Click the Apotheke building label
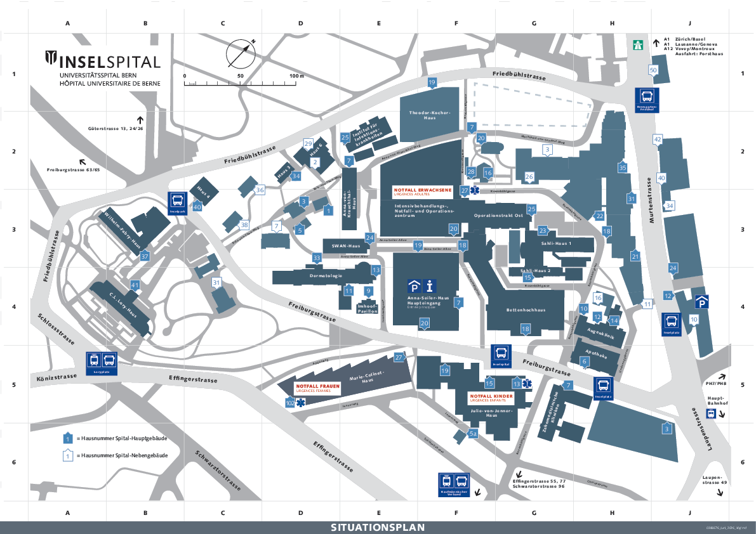Image resolution: width=756 pixels, height=534 pixels. [x=597, y=354]
